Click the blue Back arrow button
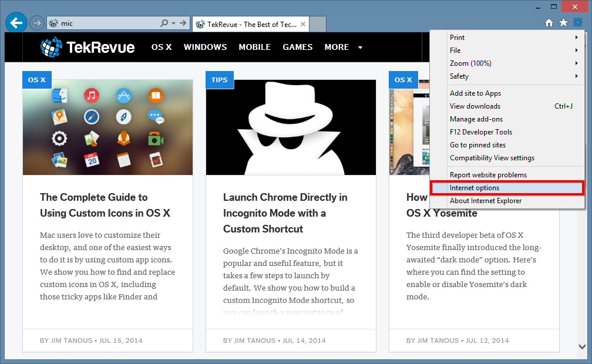 pyautogui.click(x=16, y=23)
